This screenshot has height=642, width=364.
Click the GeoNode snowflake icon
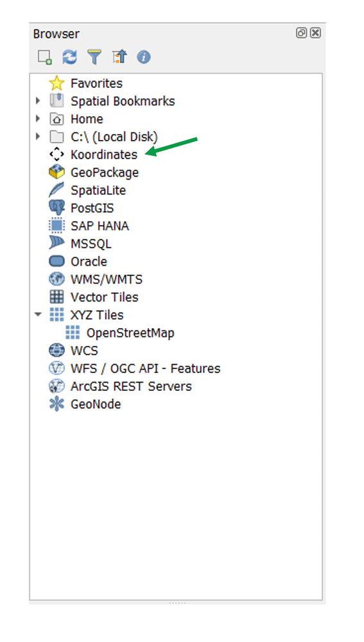click(56, 404)
